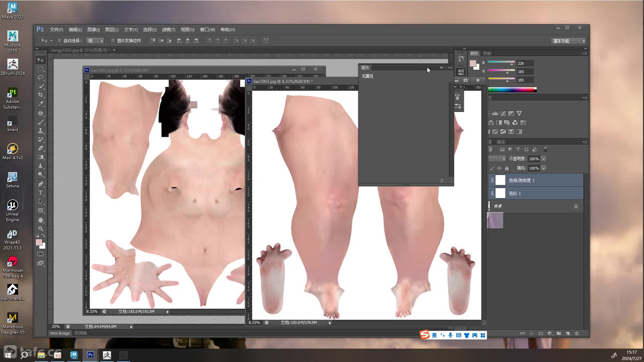Open the 图像(I) menu

pos(94,29)
